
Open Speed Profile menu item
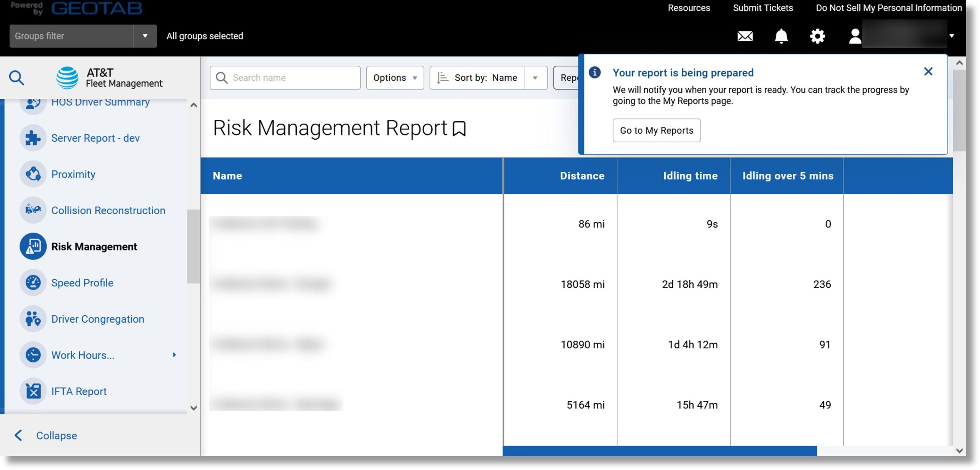[82, 282]
